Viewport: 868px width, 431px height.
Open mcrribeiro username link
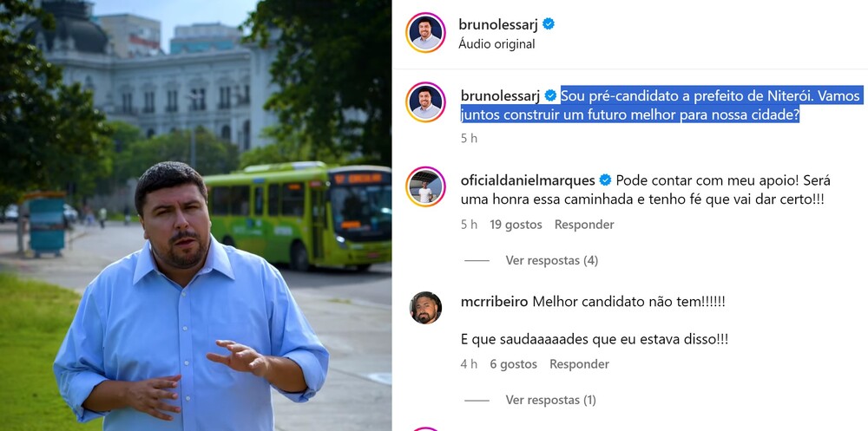tap(495, 302)
